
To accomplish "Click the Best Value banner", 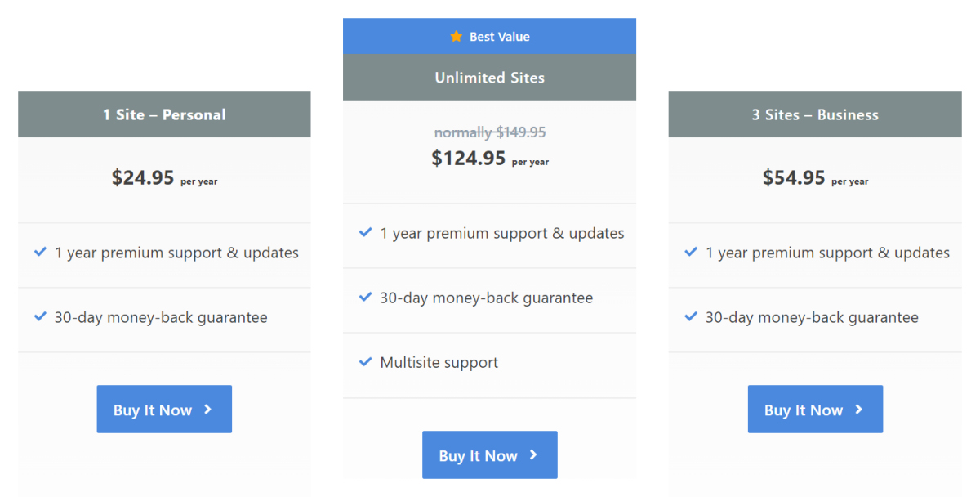I will [x=489, y=36].
